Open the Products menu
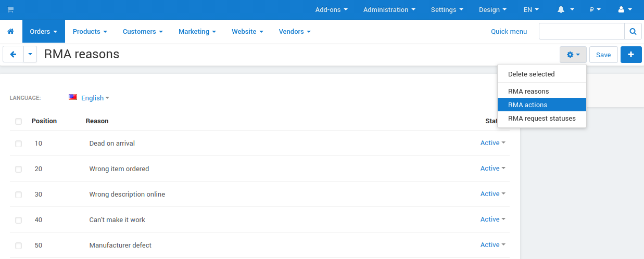The height and width of the screenshot is (259, 644). click(x=90, y=31)
